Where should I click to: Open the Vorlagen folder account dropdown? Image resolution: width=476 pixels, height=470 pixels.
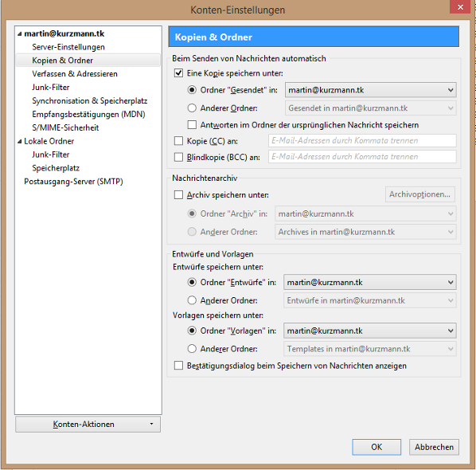370,331
